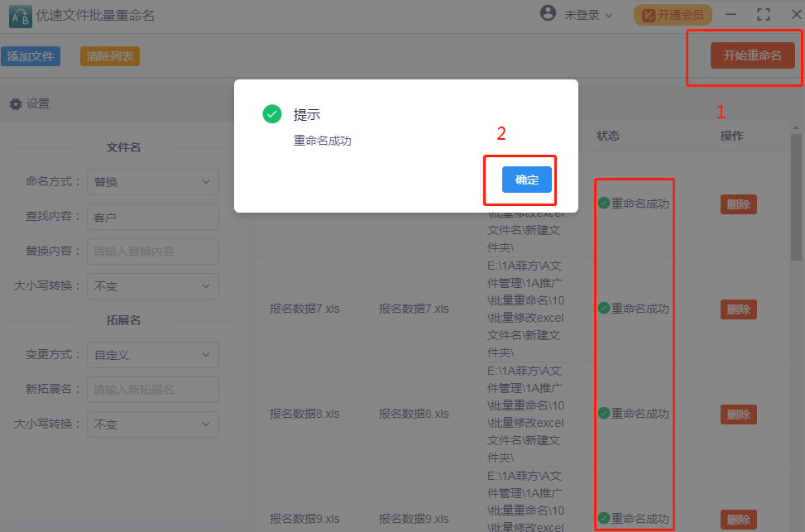Open the 开通会员 membership button
Image resolution: width=805 pixels, height=532 pixels.
(x=673, y=15)
